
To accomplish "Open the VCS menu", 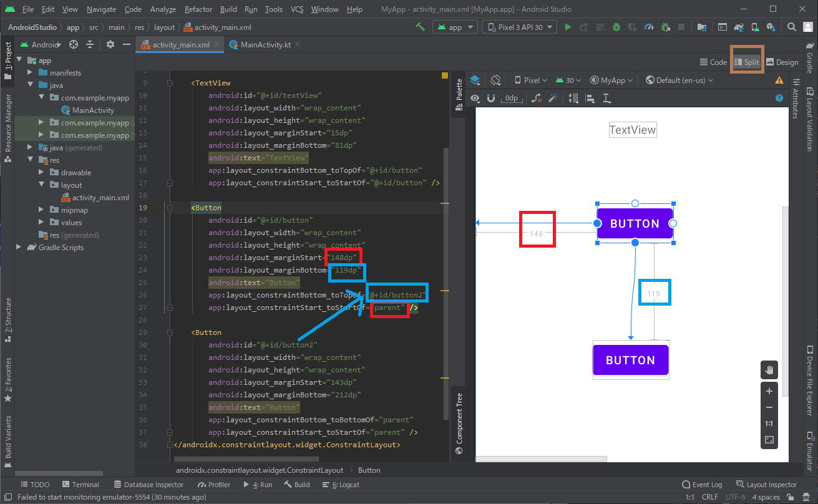I will [x=296, y=9].
